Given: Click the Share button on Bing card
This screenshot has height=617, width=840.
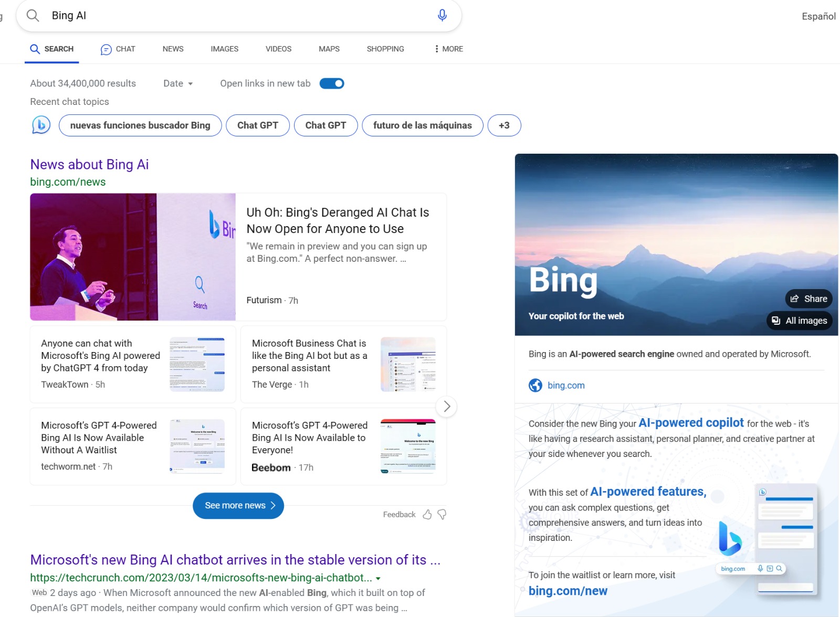Looking at the screenshot, I should pyautogui.click(x=808, y=299).
